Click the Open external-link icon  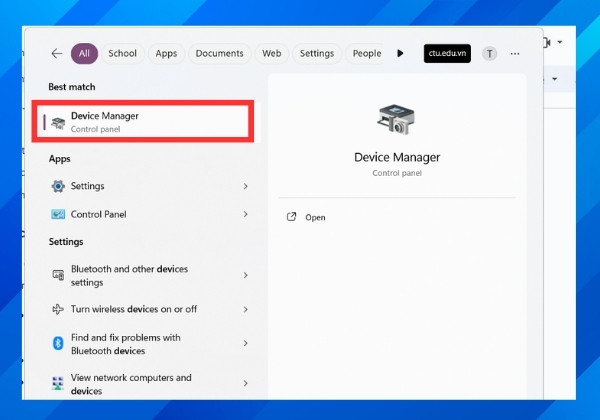[x=292, y=217]
